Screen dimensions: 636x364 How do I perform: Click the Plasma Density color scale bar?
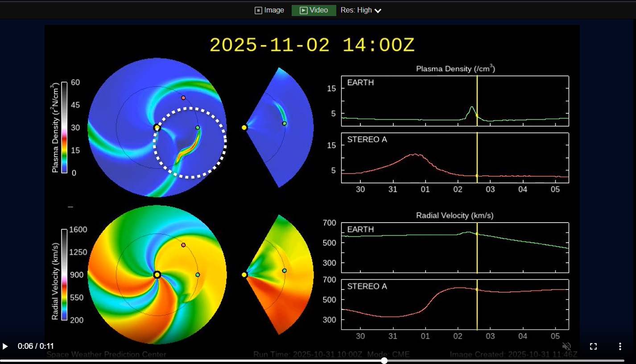tap(64, 127)
